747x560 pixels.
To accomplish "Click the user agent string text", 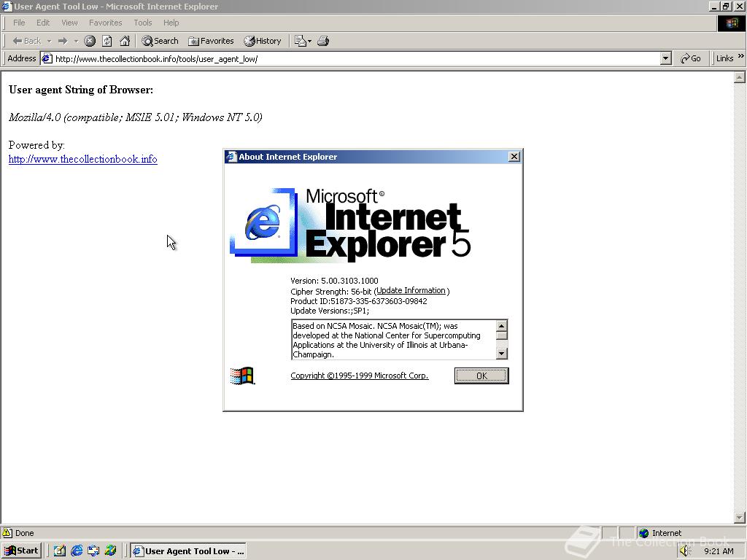I will 135,117.
